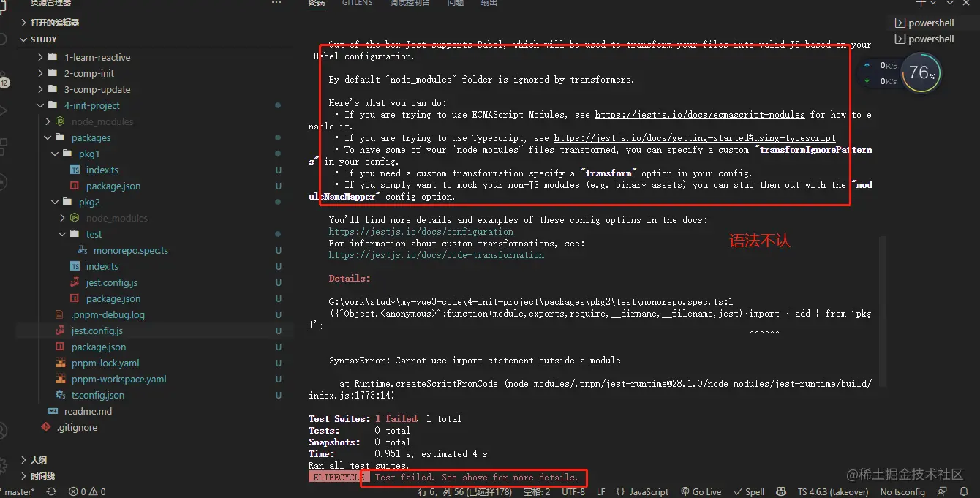This screenshot has width=980, height=498.
Task: Collapse the test folder chevron
Action: click(x=62, y=234)
